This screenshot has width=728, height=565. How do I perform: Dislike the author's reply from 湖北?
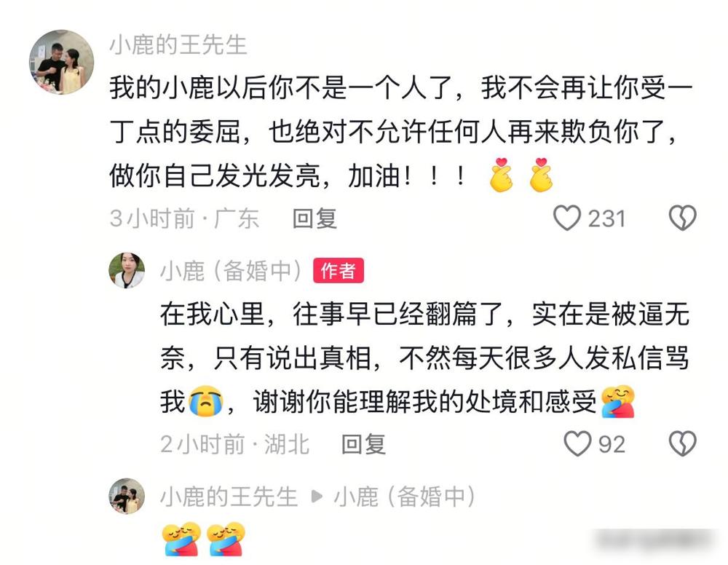click(x=683, y=443)
